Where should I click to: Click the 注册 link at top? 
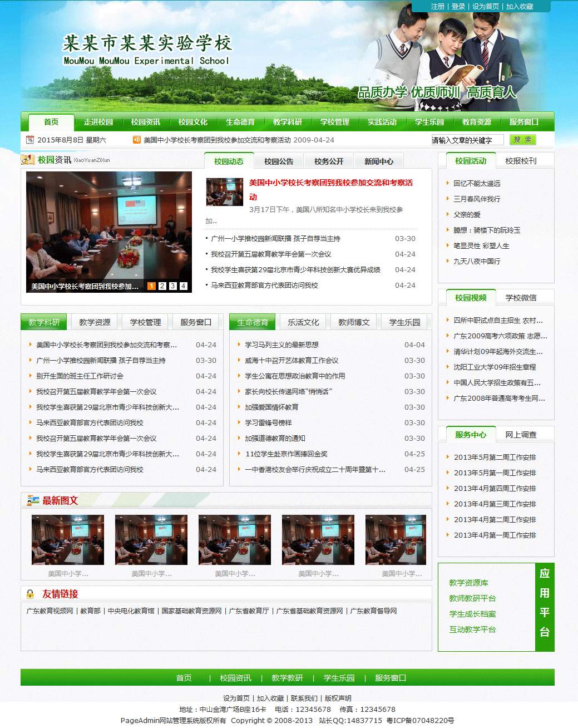[x=437, y=7]
